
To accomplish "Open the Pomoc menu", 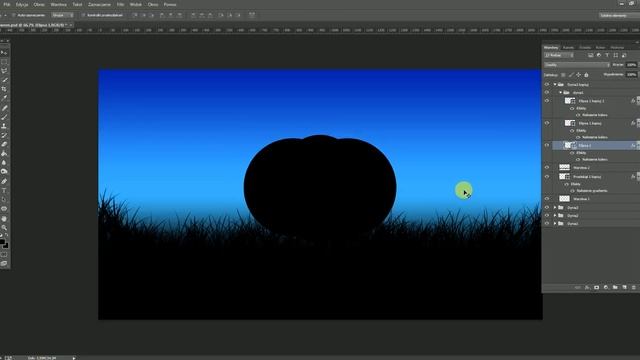I will pos(170,4).
